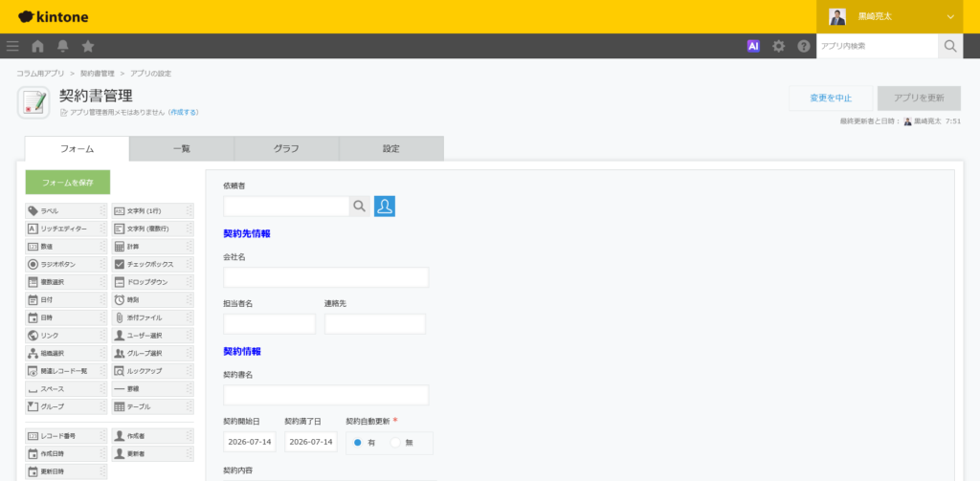Viewport: 980px width, 481px height.
Task: Select the 作成日時 field tile
Action: pyautogui.click(x=66, y=453)
